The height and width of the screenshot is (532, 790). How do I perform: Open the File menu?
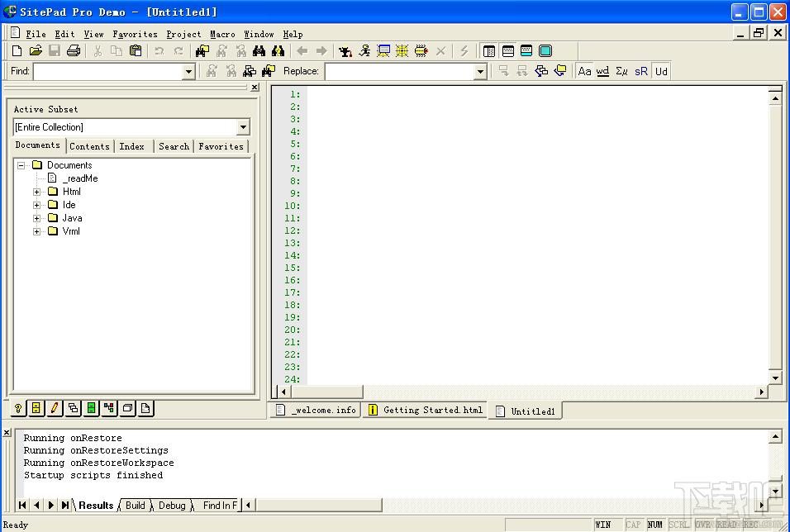[x=36, y=34]
